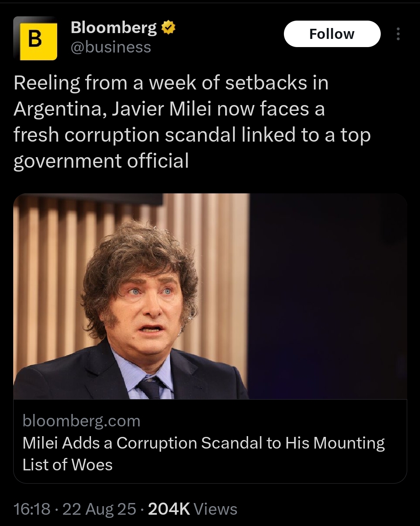Click the 'Reeling from a week' opening line
The width and height of the screenshot is (420, 526).
[x=171, y=83]
